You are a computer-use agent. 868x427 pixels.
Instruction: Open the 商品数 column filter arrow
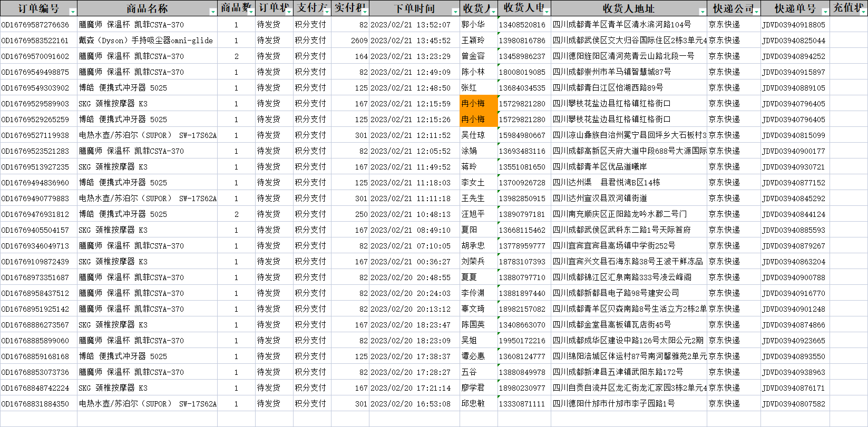pyautogui.click(x=251, y=12)
